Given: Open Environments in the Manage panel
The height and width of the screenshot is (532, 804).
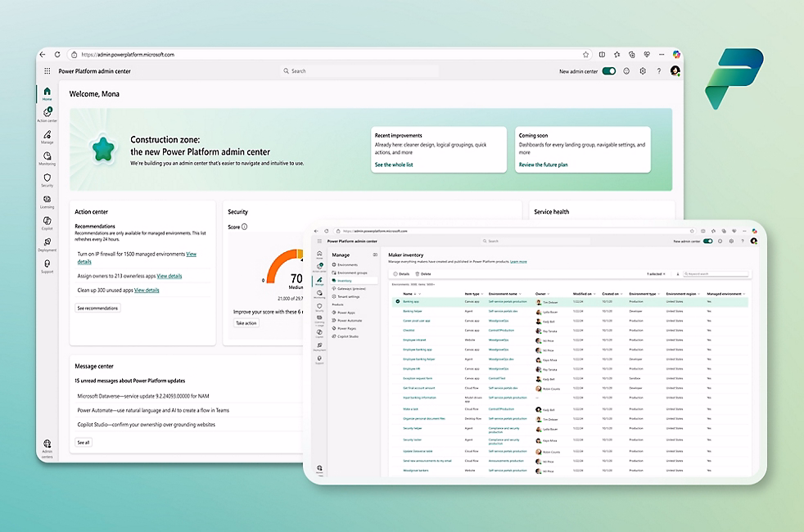Looking at the screenshot, I should [345, 265].
